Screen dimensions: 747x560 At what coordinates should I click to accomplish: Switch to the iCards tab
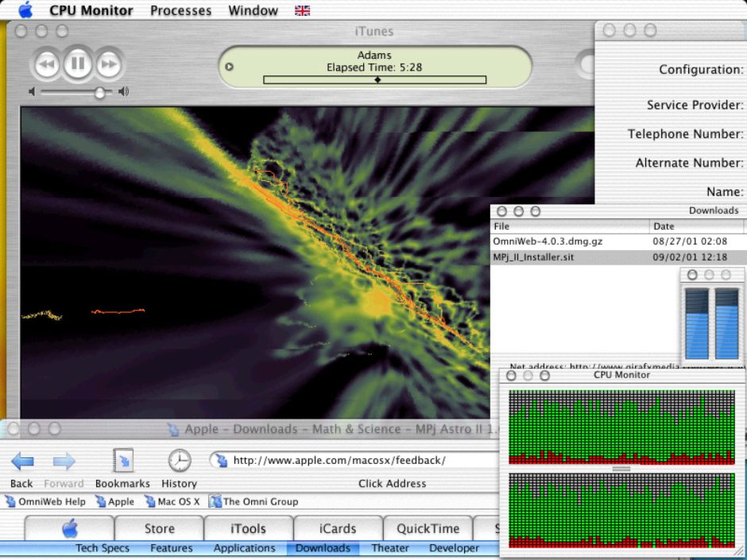click(338, 528)
